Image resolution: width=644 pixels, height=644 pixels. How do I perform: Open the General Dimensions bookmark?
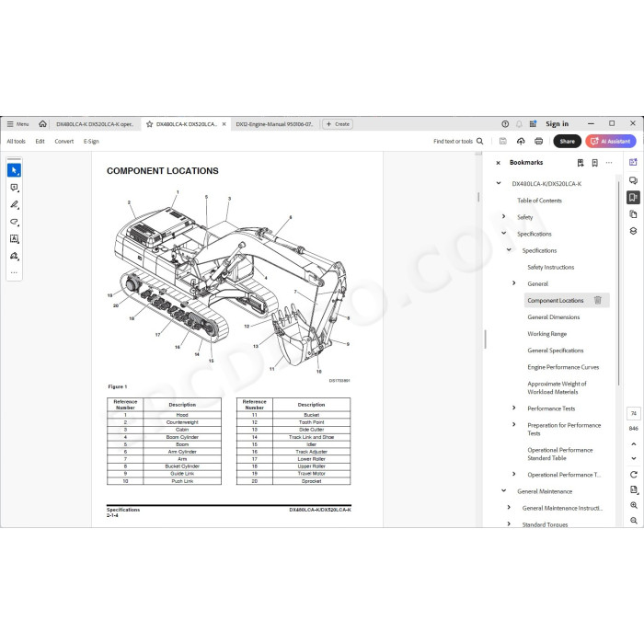(554, 317)
